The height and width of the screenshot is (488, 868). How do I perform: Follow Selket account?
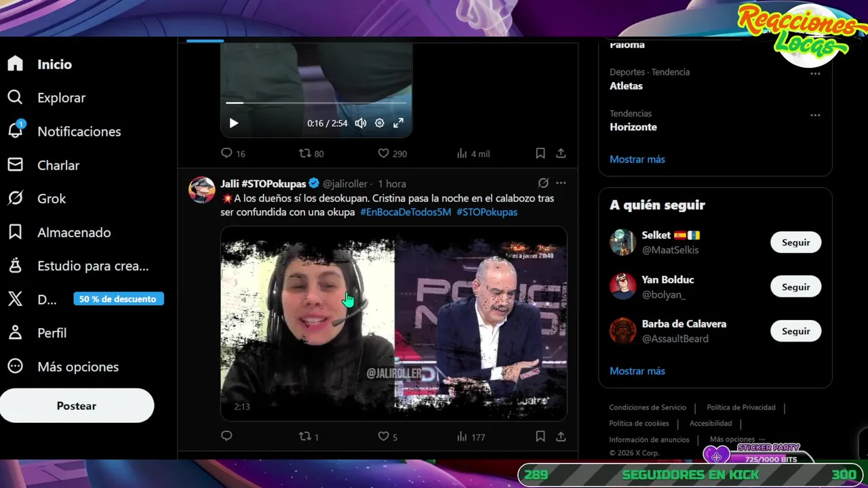795,243
